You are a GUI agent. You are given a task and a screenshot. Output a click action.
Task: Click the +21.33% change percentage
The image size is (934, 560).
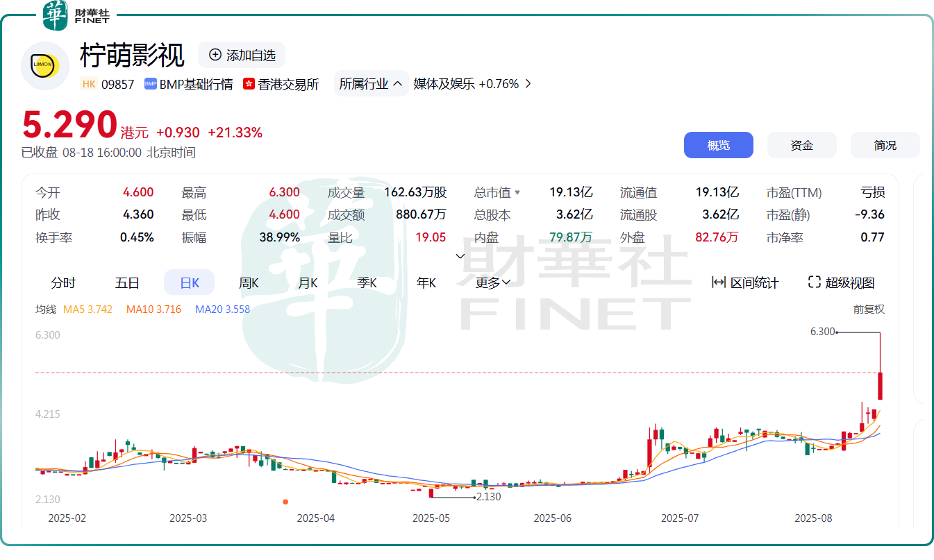[235, 133]
